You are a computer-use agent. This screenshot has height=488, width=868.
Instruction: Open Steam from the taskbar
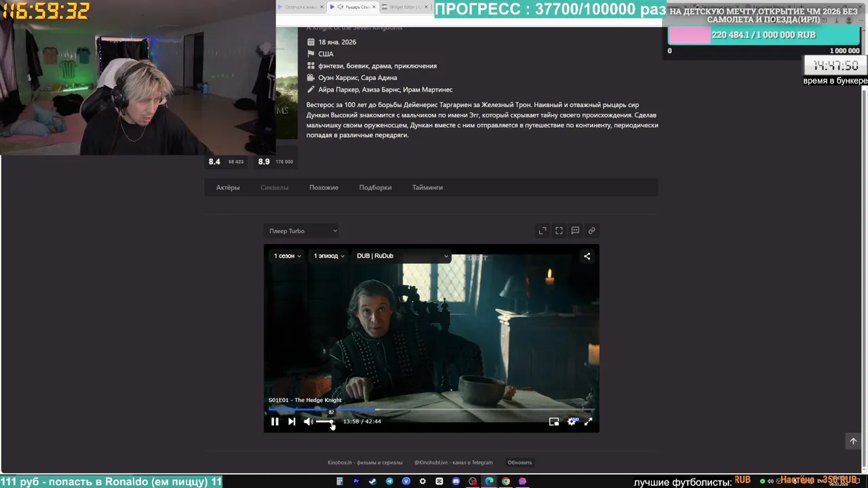(x=372, y=481)
